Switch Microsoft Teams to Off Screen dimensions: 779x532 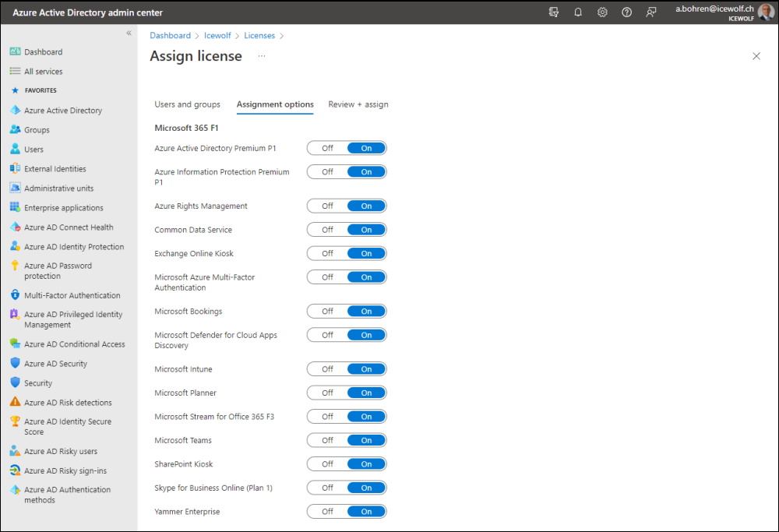click(327, 440)
